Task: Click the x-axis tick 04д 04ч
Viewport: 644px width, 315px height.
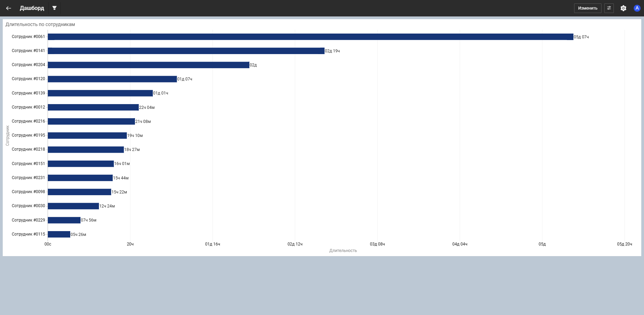Action: click(x=460, y=244)
